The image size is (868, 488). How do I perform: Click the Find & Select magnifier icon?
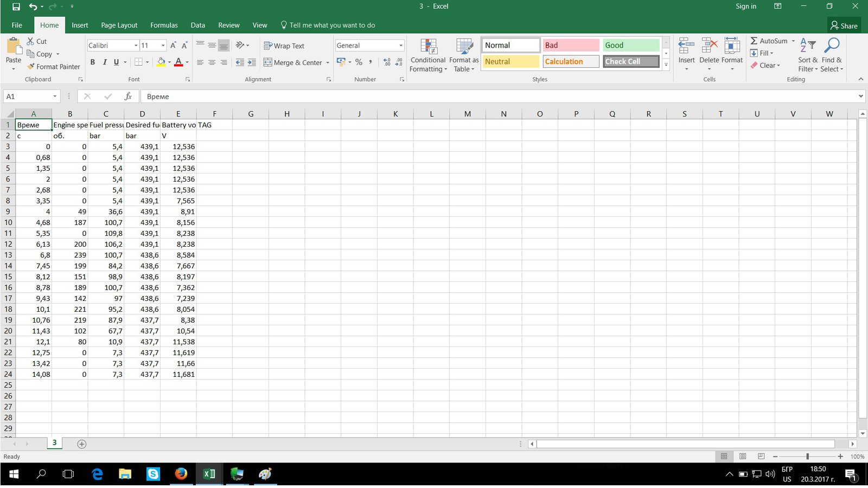[831, 47]
